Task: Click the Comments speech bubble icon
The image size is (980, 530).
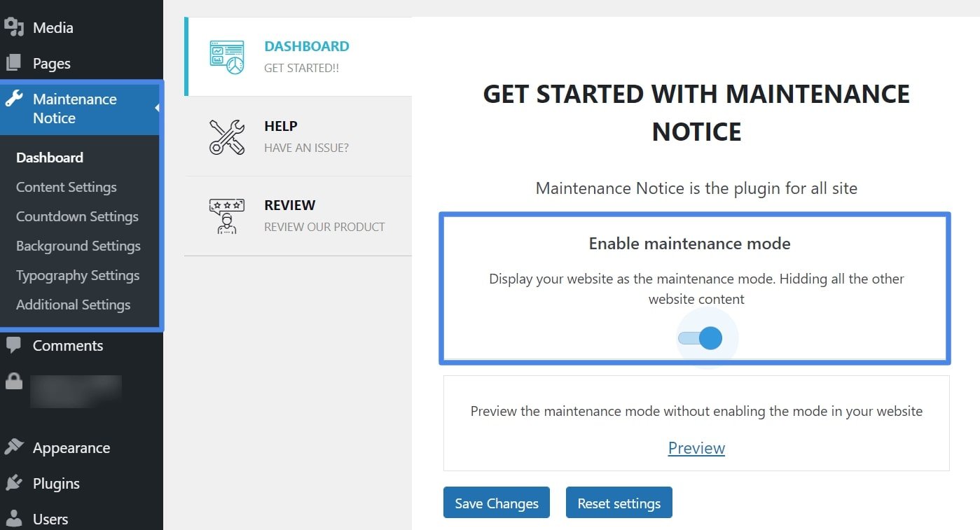Action: coord(14,345)
